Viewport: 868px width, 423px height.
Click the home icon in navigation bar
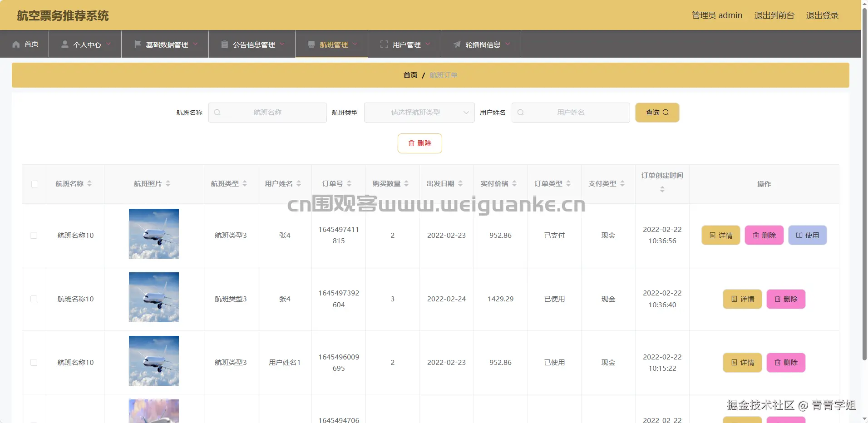(16, 44)
